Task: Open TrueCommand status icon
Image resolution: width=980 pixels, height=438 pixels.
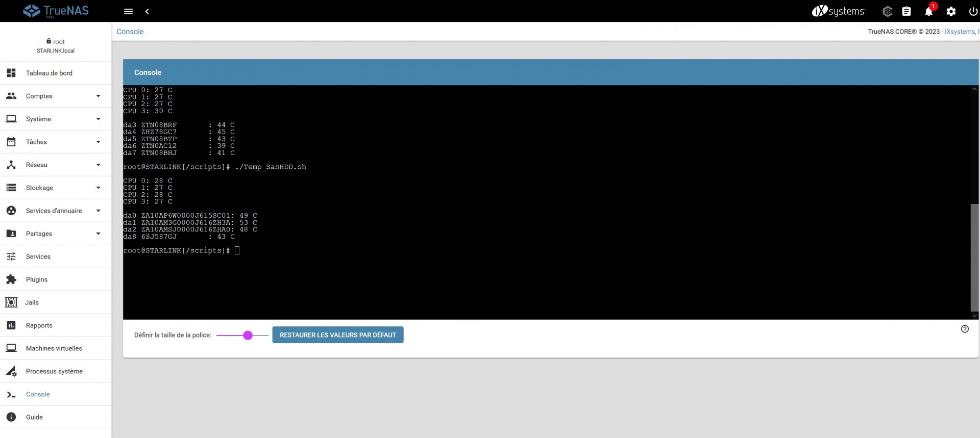Action: (888, 11)
